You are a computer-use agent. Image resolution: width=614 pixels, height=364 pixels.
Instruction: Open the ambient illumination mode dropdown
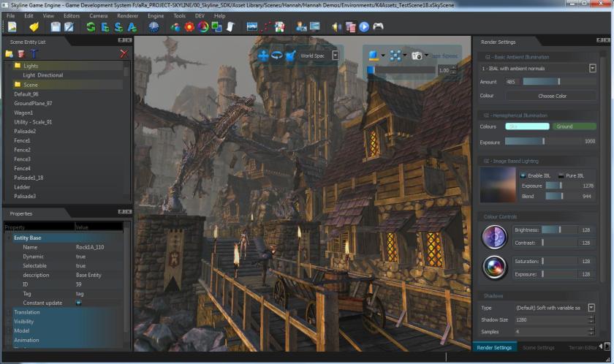(x=591, y=68)
